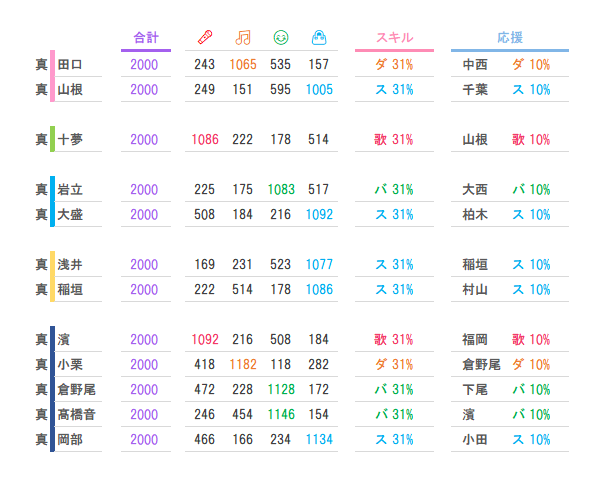The image size is (601, 477).
Task: Click the 418 value in 小栗 row
Action: (204, 364)
